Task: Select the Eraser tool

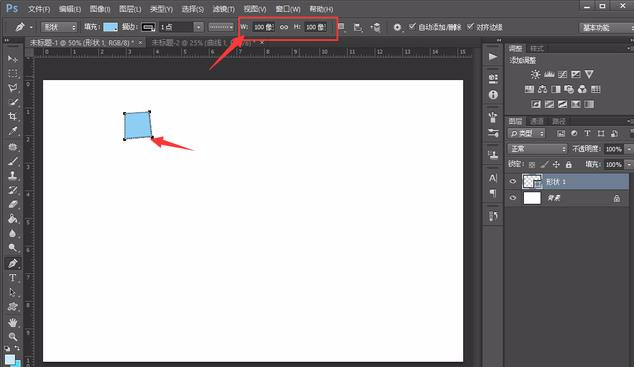Action: (x=13, y=205)
